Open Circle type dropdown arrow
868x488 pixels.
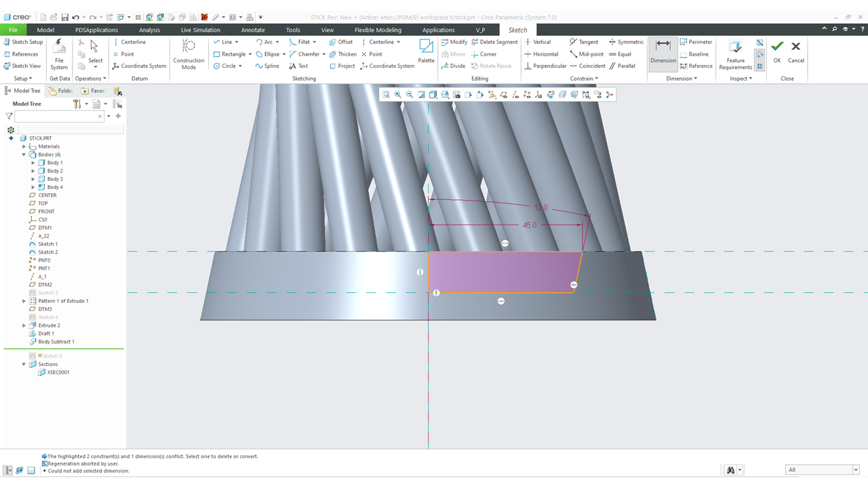[240, 66]
